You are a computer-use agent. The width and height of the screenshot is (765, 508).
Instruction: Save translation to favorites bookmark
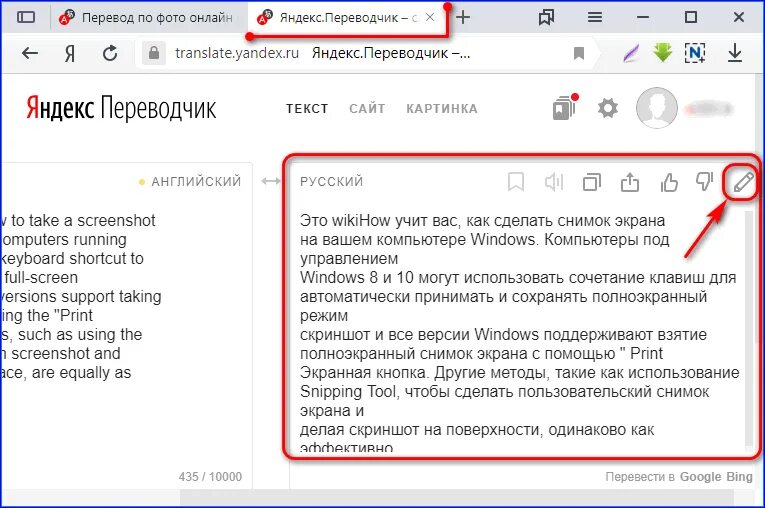pos(516,182)
